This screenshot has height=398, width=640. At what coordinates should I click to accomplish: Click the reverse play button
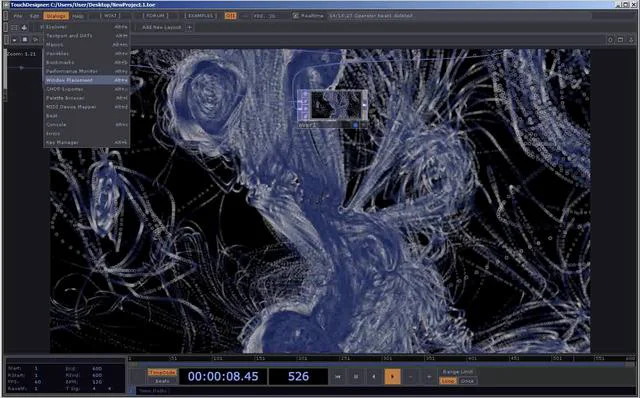(374, 376)
